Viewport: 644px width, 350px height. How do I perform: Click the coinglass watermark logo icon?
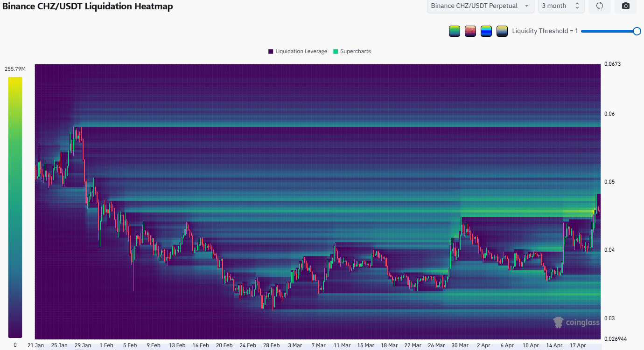558,322
